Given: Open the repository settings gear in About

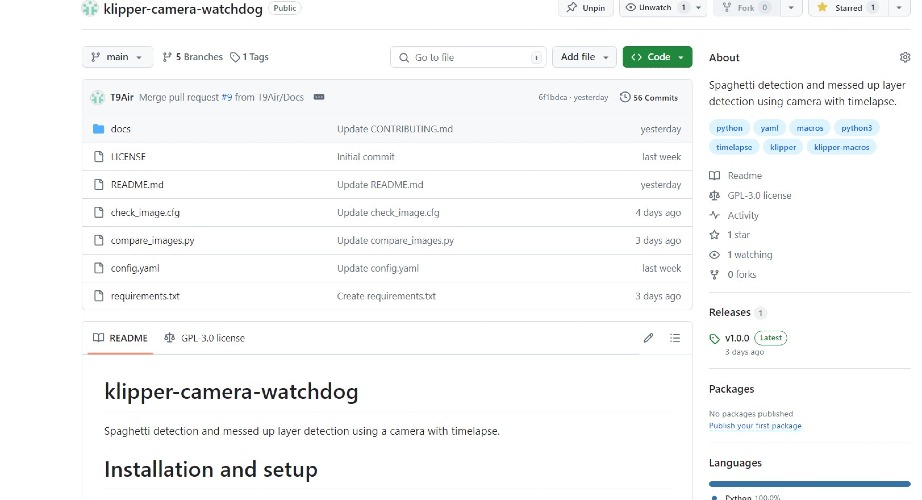Looking at the screenshot, I should [x=904, y=57].
